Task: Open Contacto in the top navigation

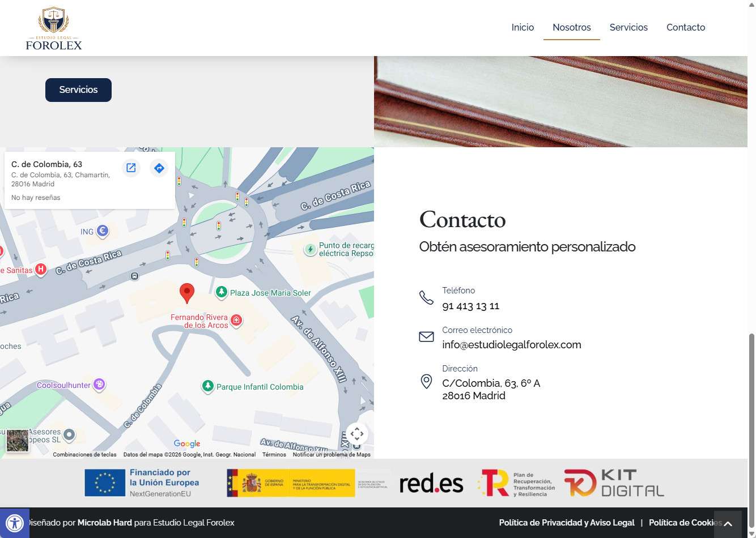Action: click(x=686, y=27)
